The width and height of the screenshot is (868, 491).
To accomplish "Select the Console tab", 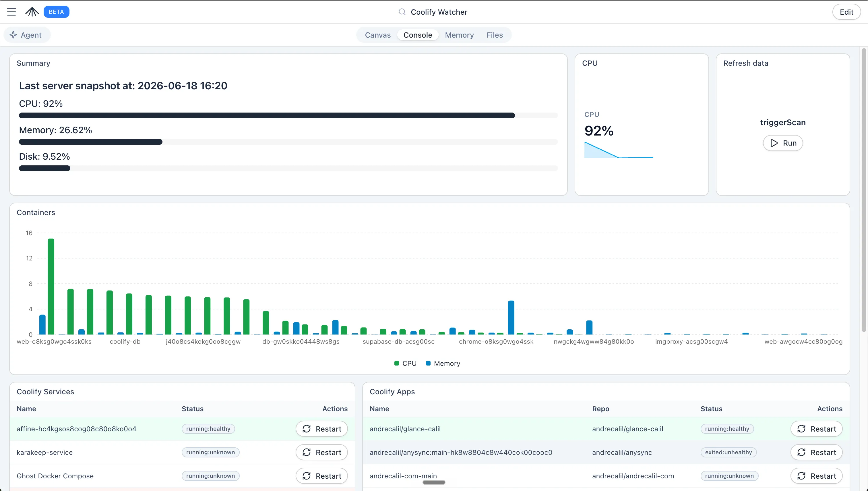I will (418, 35).
